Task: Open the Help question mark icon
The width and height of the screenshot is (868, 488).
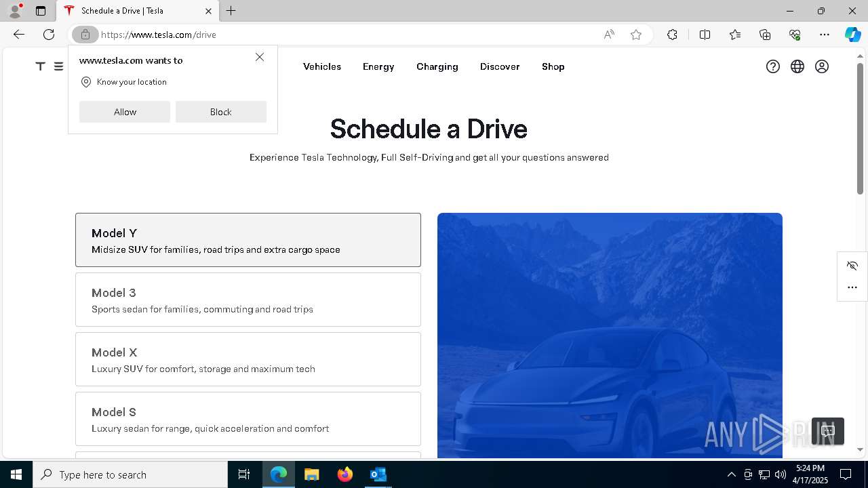Action: (x=773, y=66)
